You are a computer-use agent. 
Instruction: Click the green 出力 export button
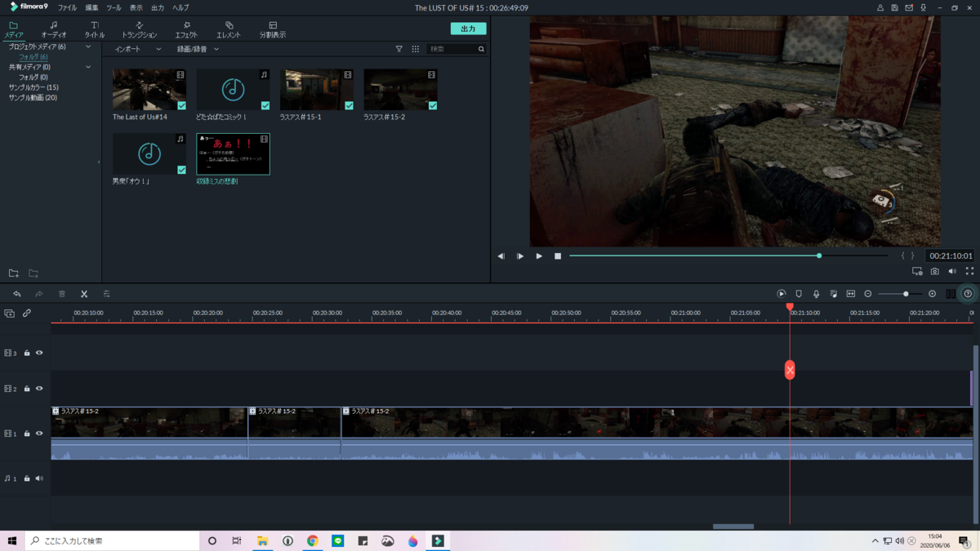click(468, 29)
